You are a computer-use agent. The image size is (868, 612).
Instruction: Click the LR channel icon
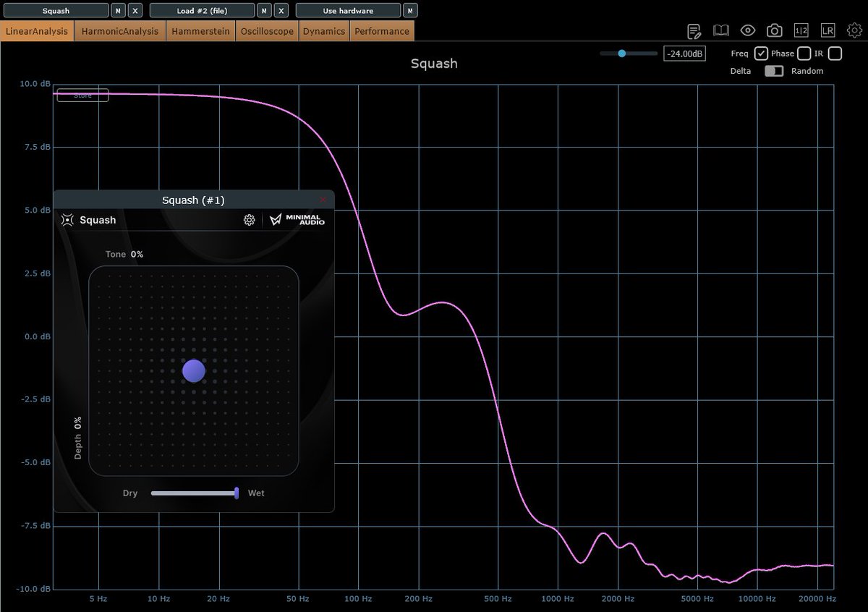point(827,30)
